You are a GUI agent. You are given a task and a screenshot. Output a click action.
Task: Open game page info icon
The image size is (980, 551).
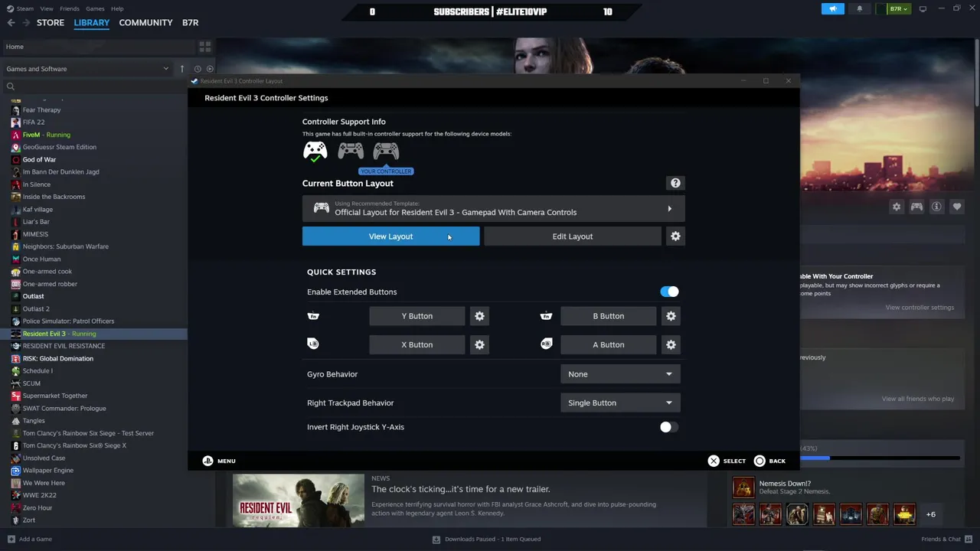click(936, 207)
